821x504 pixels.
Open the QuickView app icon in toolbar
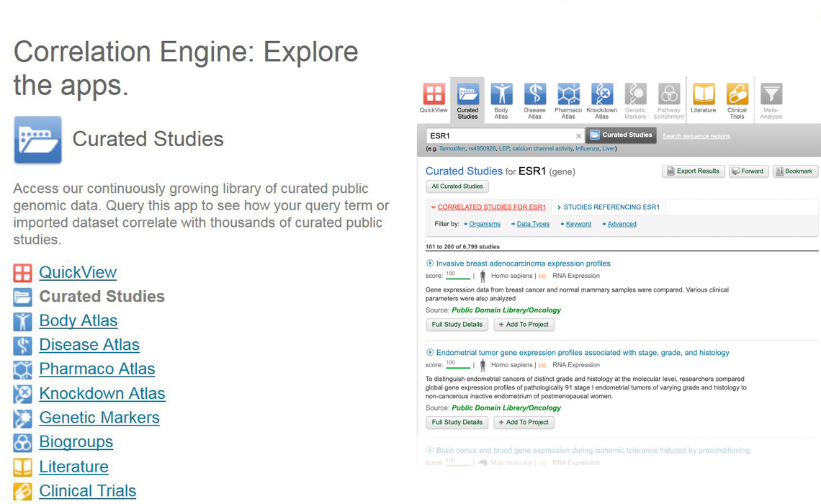pos(434,94)
